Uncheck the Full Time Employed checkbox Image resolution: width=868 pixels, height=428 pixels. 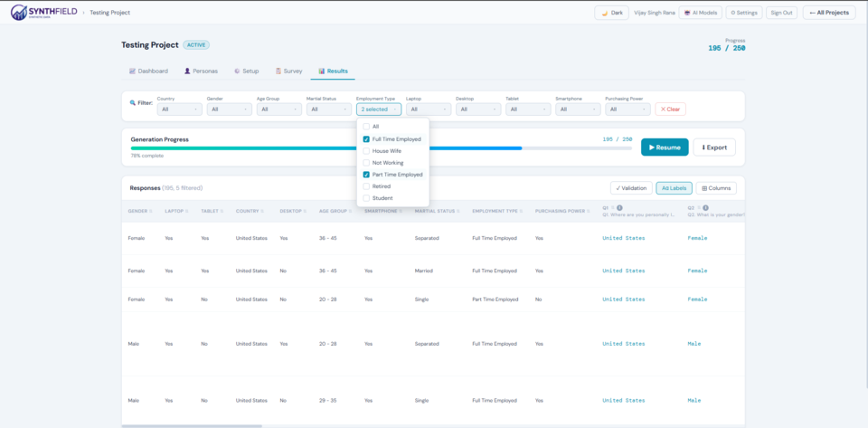click(x=366, y=139)
